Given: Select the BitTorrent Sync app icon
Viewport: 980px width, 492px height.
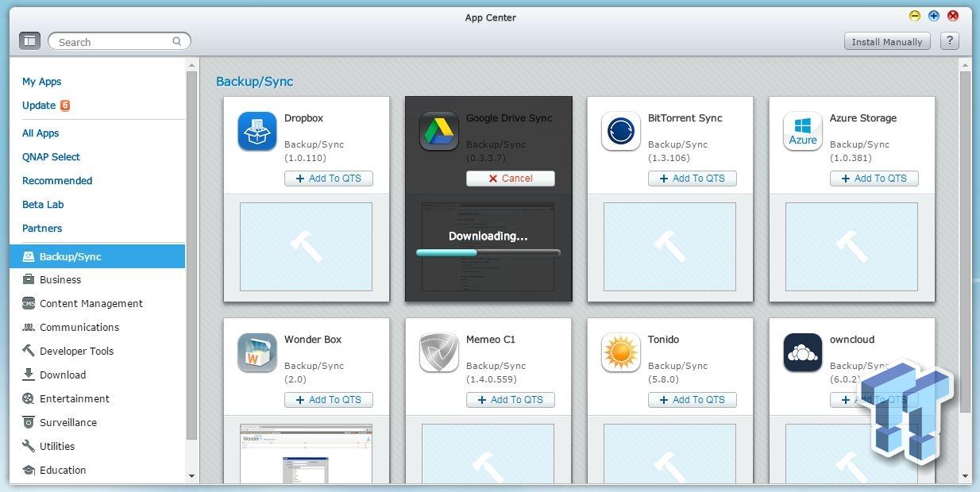Looking at the screenshot, I should [620, 131].
